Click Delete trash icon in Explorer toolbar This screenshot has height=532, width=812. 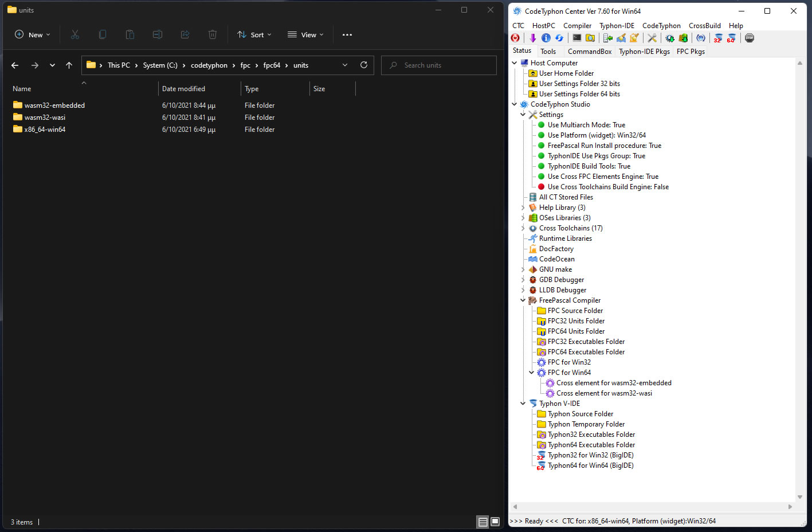point(213,34)
